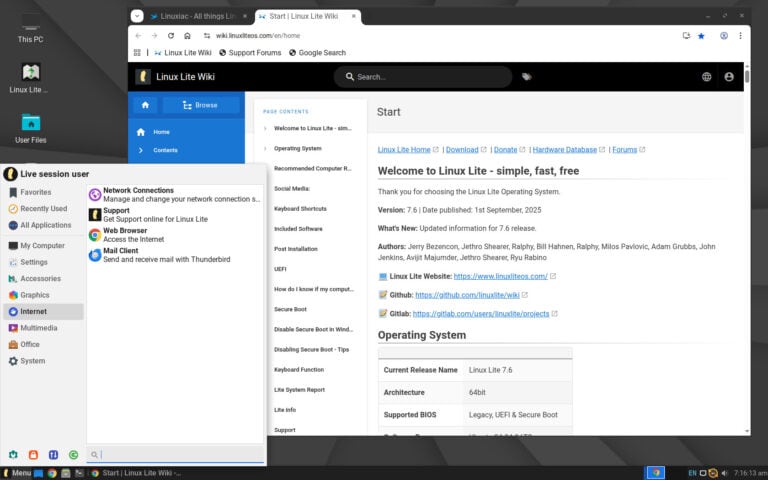Open the Hardware Database link

(565, 150)
